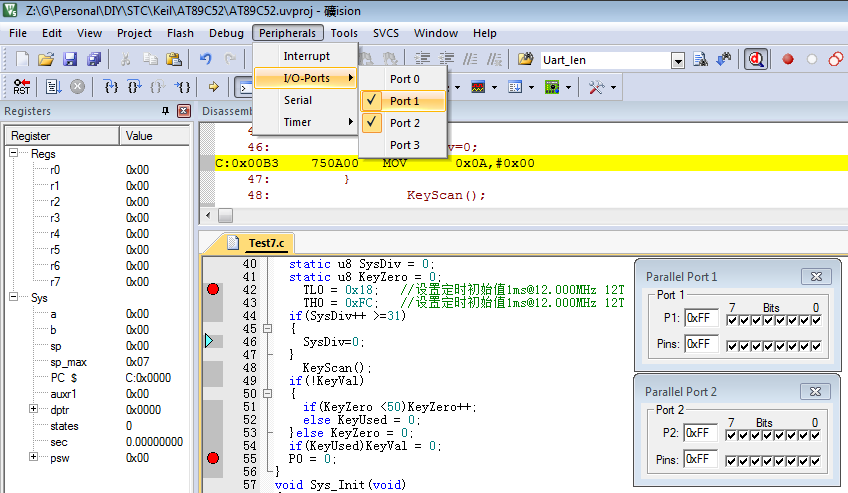Screen dimensions: 848x493
Task: Click the Run program icon
Action: (x=53, y=86)
